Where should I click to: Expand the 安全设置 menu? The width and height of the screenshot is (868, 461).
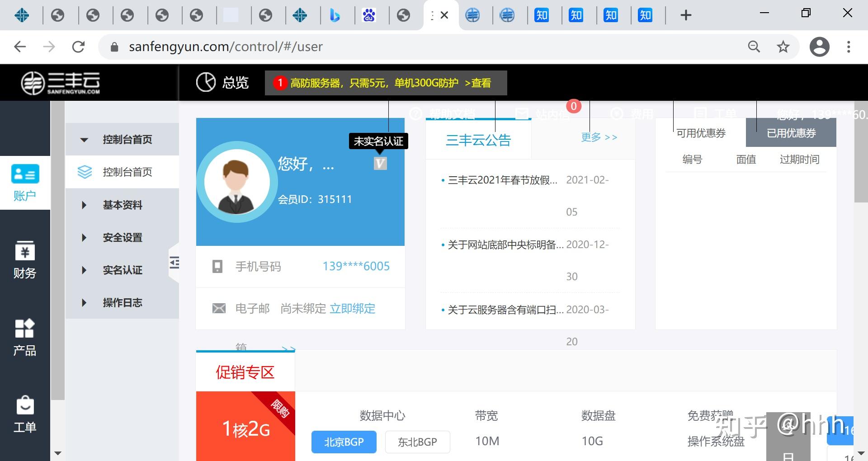pos(122,237)
